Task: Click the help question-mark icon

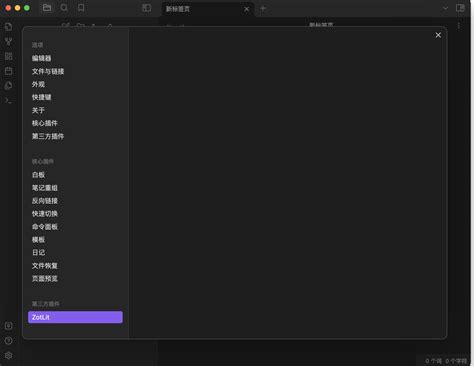Action: point(9,341)
